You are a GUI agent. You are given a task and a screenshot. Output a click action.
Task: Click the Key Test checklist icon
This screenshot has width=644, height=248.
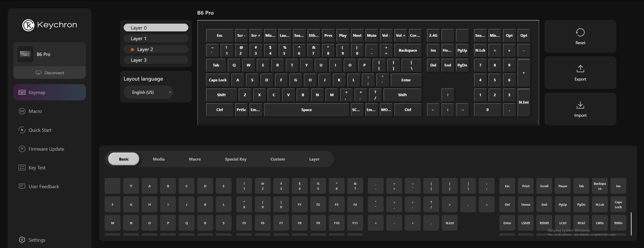tap(22, 168)
